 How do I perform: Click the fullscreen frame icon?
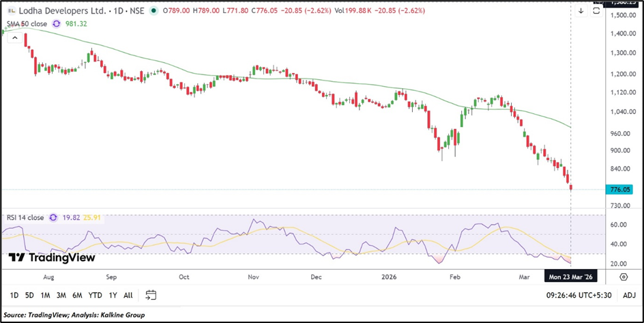[597, 11]
